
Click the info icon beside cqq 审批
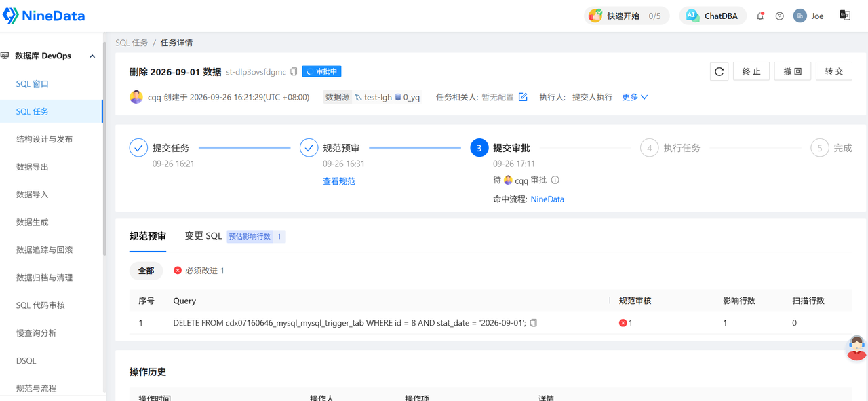pos(555,180)
